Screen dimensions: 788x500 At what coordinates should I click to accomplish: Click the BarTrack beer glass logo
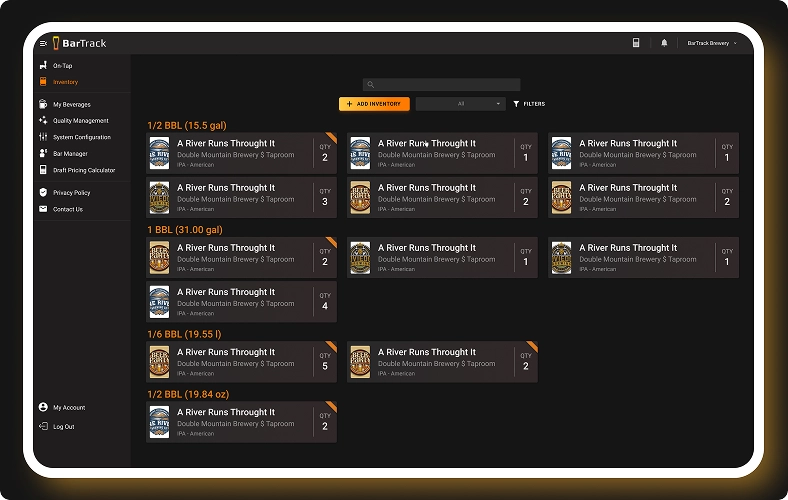56,43
